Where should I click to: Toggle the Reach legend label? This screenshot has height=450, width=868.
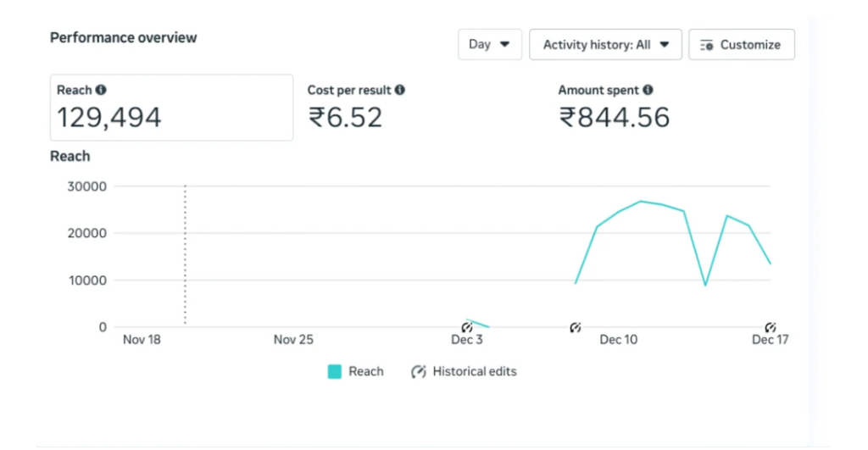[x=366, y=371]
